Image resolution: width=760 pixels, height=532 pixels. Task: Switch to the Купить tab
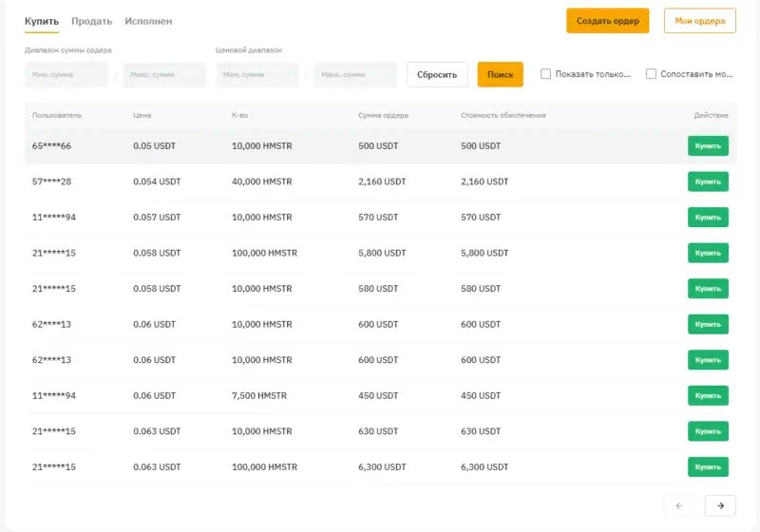pos(42,21)
